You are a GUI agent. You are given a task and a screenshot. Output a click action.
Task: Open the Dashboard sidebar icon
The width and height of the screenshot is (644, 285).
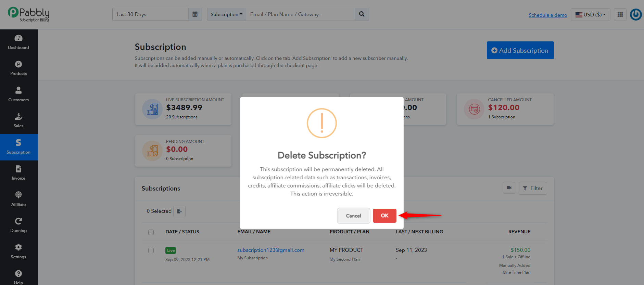pyautogui.click(x=18, y=42)
